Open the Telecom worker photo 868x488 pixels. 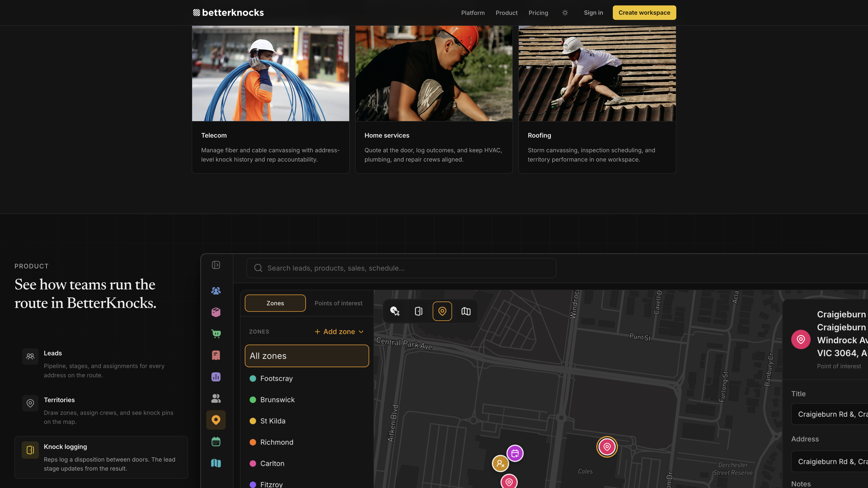[271, 73]
